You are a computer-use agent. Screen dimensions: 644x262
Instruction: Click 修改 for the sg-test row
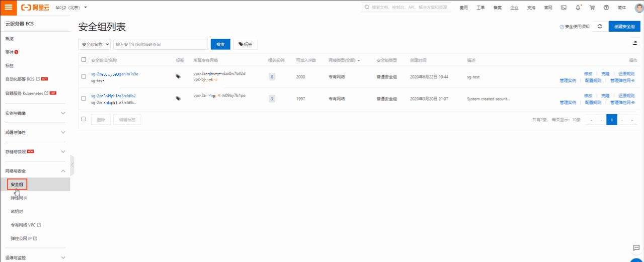tap(588, 73)
